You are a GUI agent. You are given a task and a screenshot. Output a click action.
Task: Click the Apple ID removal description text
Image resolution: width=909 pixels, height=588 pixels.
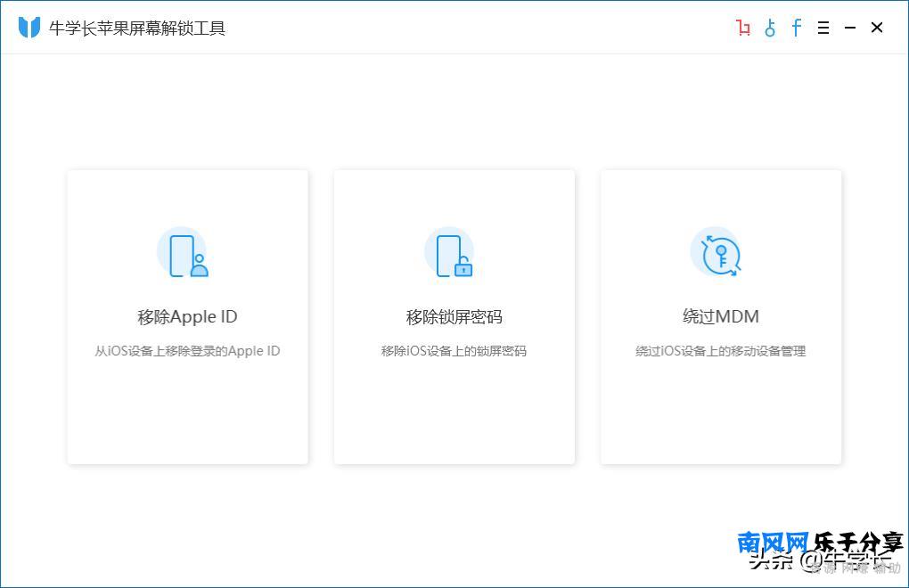tap(186, 350)
